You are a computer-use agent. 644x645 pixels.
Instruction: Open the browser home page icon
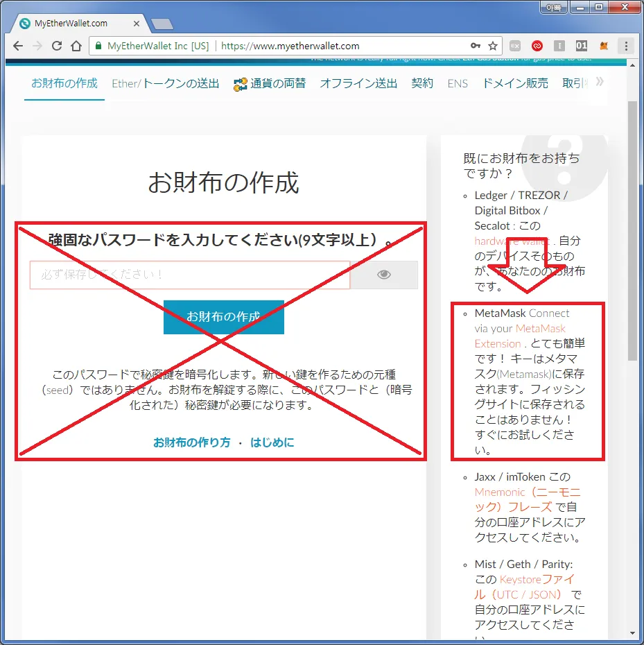point(76,46)
